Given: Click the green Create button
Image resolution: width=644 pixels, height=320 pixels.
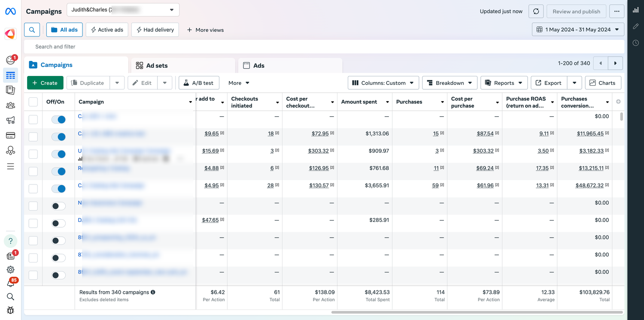Looking at the screenshot, I should pyautogui.click(x=45, y=83).
